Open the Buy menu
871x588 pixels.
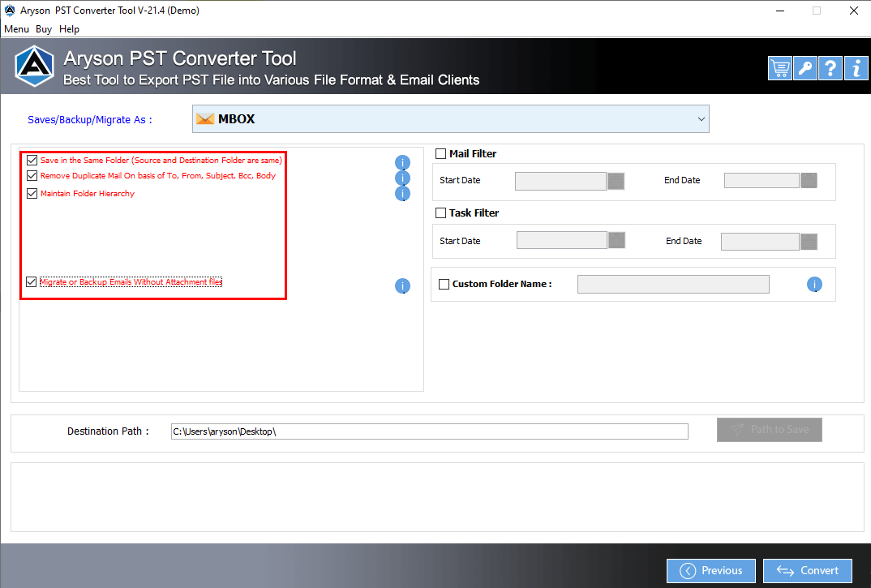click(x=43, y=29)
